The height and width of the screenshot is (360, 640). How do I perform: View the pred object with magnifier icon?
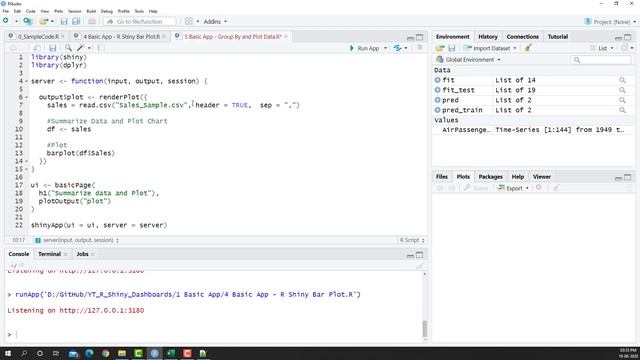tap(622, 100)
